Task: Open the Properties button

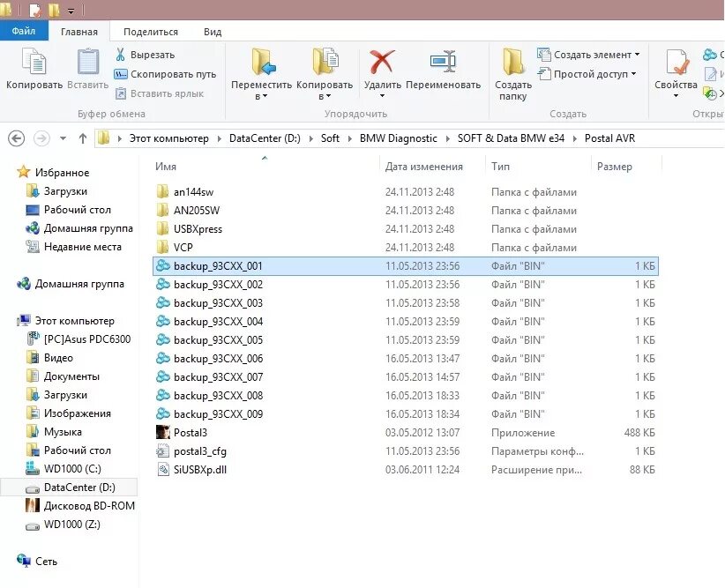Action: click(x=676, y=73)
